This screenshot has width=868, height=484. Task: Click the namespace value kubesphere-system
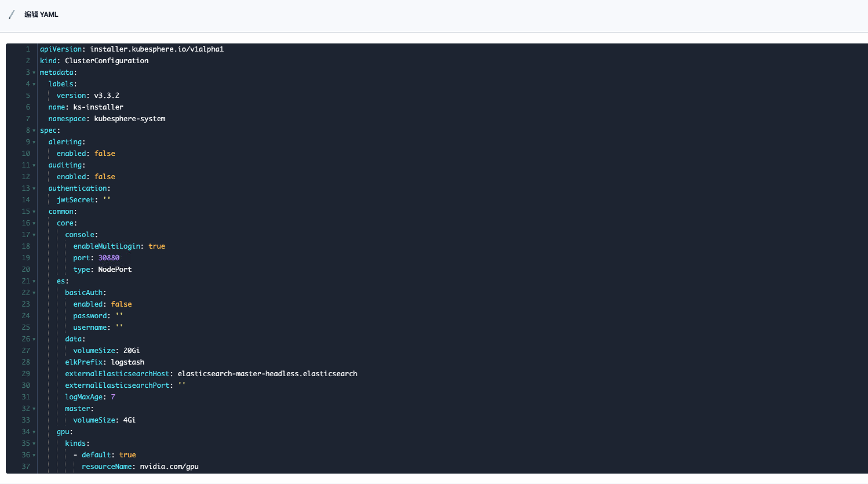pyautogui.click(x=130, y=119)
